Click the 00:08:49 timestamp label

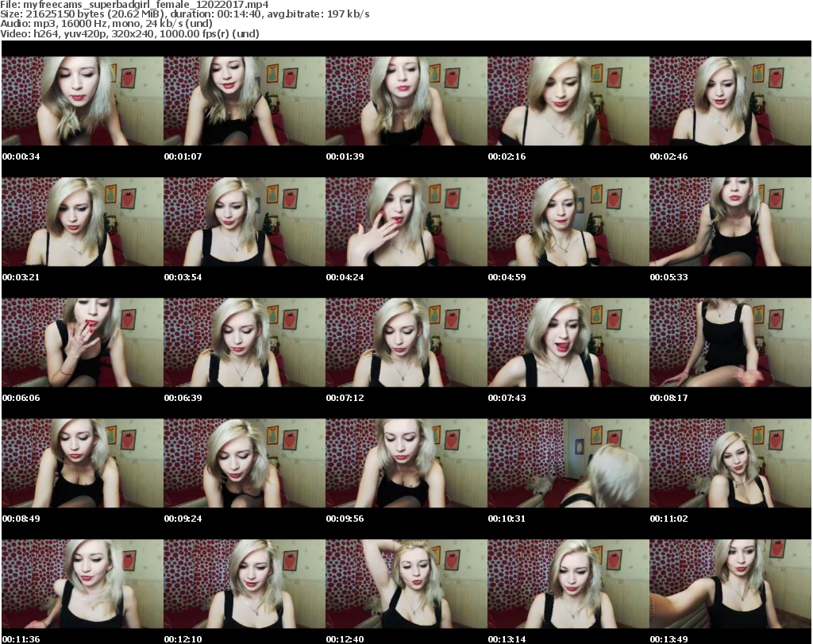pos(21,519)
